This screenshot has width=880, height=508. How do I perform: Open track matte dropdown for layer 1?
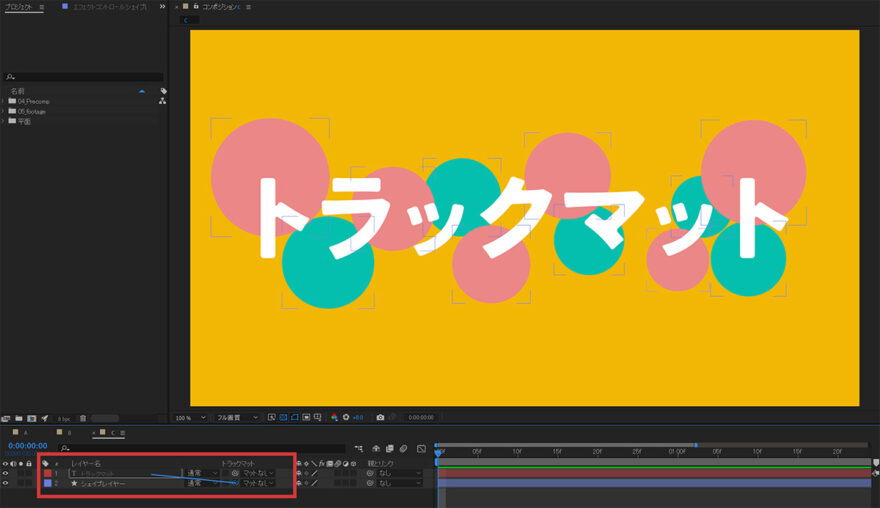(258, 473)
